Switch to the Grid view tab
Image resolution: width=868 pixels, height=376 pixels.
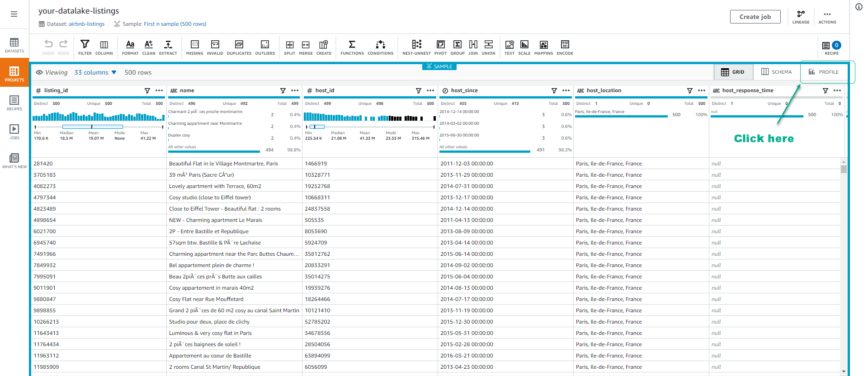pyautogui.click(x=733, y=72)
